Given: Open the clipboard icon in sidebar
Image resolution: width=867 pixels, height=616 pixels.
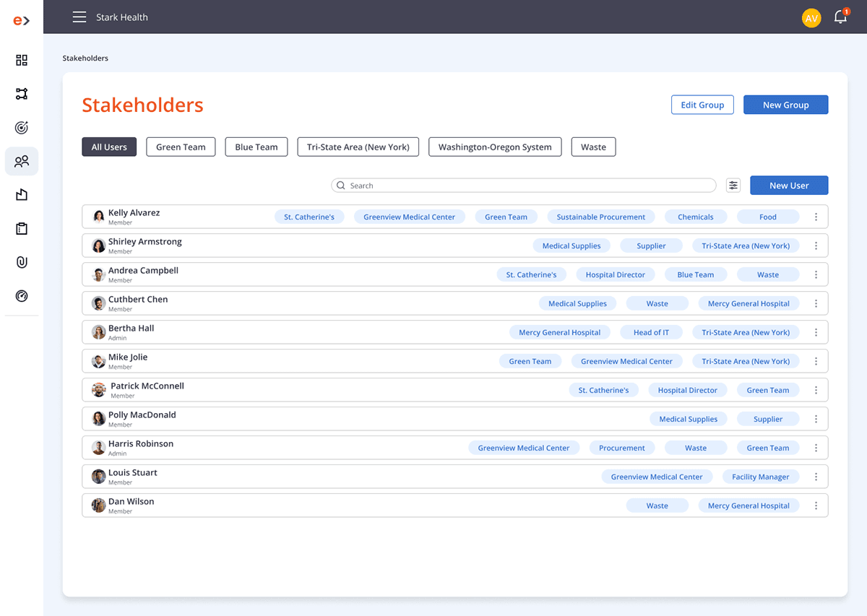Looking at the screenshot, I should (x=22, y=229).
